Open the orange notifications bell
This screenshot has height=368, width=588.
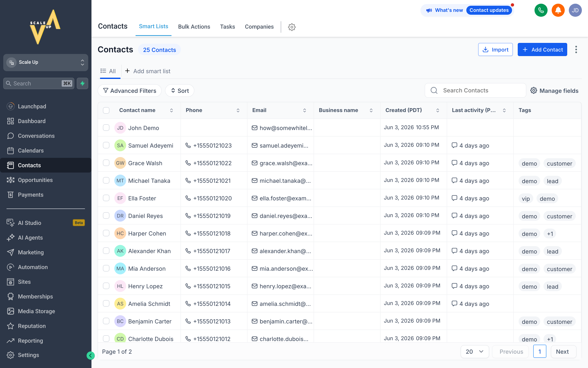pos(558,10)
